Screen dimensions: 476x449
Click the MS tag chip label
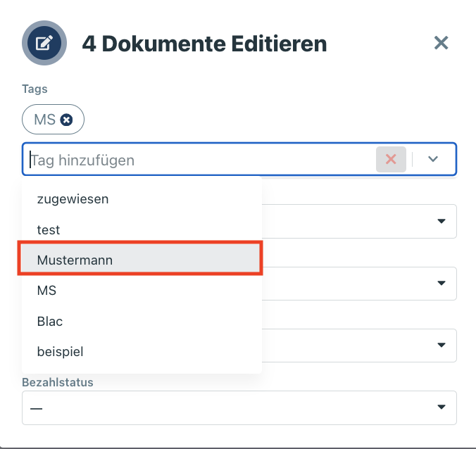[45, 120]
